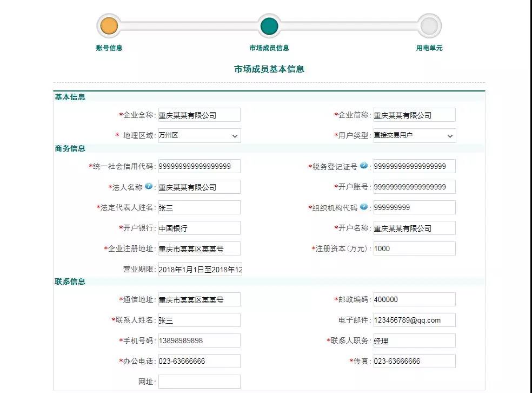Click the 注册资本(万元) field
Viewport: 532px width, 393px height.
point(414,248)
